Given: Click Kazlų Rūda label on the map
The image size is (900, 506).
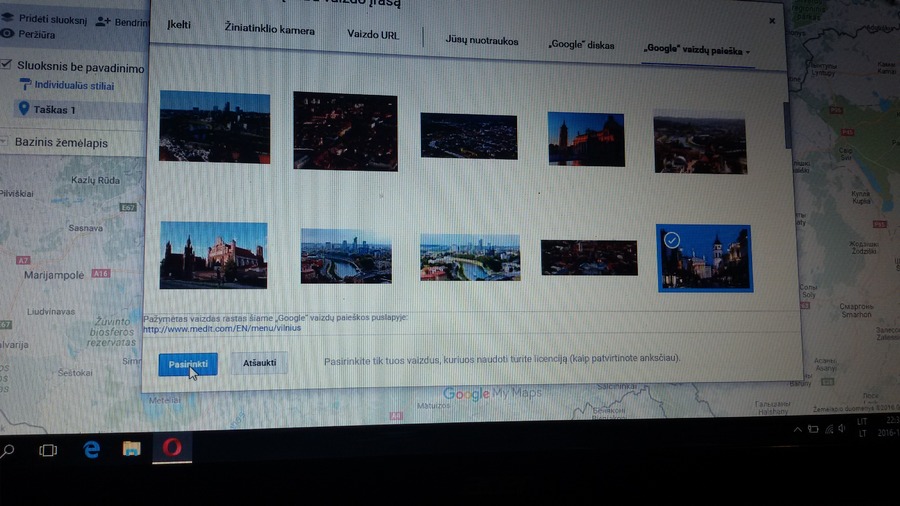Looking at the screenshot, I should coord(95,180).
